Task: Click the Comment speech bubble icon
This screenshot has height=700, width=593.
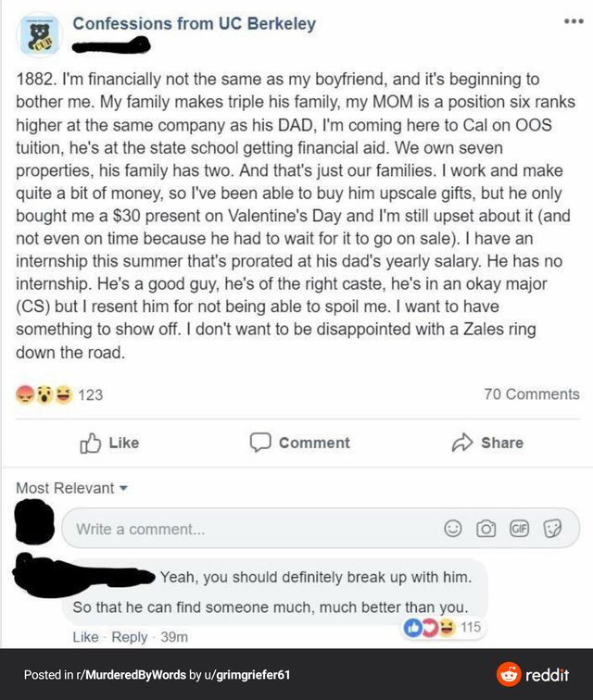Action: point(260,443)
